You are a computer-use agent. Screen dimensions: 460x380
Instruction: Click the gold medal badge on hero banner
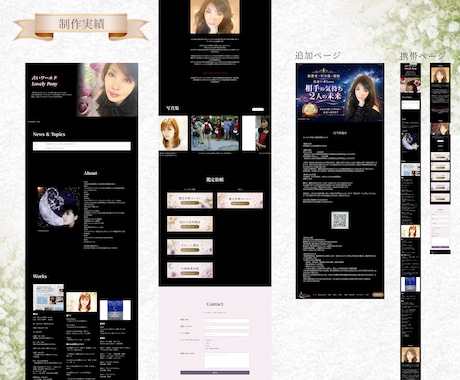coord(310,110)
